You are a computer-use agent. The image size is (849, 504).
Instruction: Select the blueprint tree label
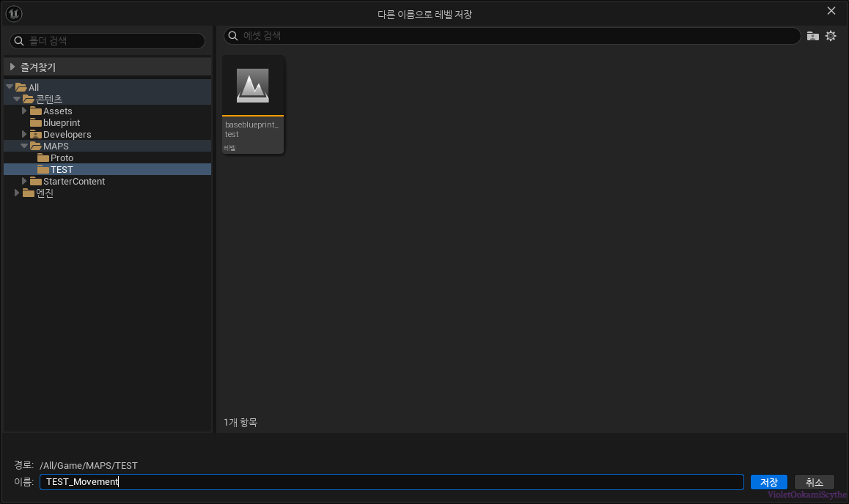tap(61, 123)
